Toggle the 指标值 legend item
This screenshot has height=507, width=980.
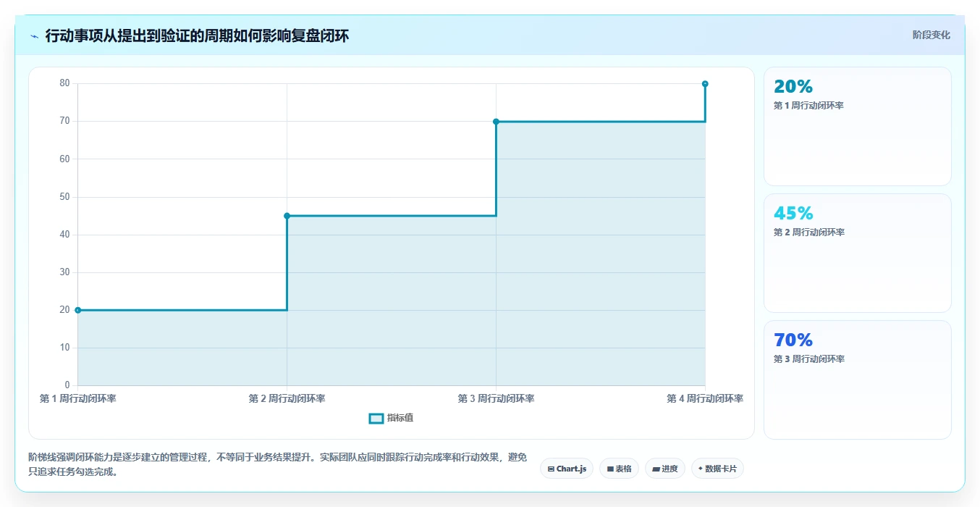pos(392,418)
